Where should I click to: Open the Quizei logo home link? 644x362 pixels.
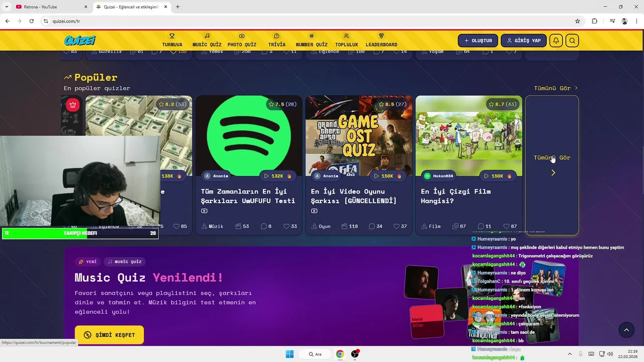pyautogui.click(x=79, y=41)
